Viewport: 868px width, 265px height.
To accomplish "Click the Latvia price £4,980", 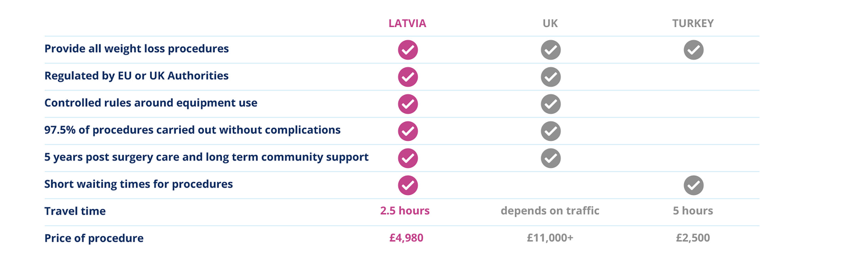I will coord(406,238).
